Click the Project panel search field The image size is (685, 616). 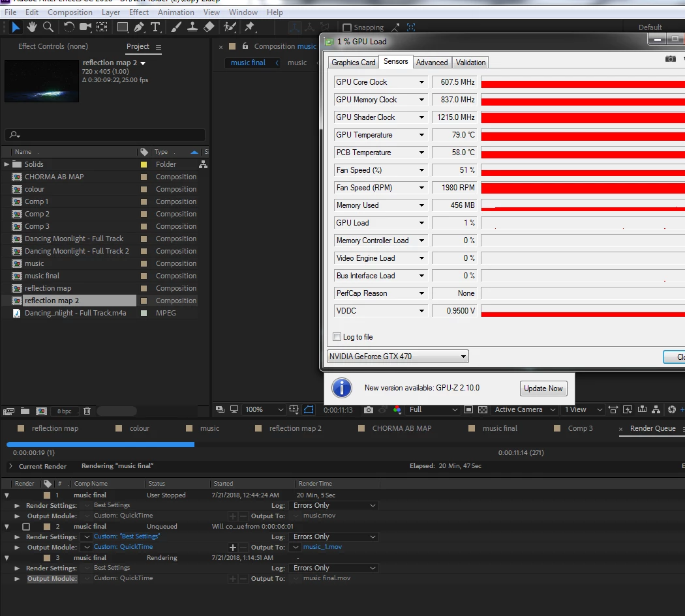(105, 134)
